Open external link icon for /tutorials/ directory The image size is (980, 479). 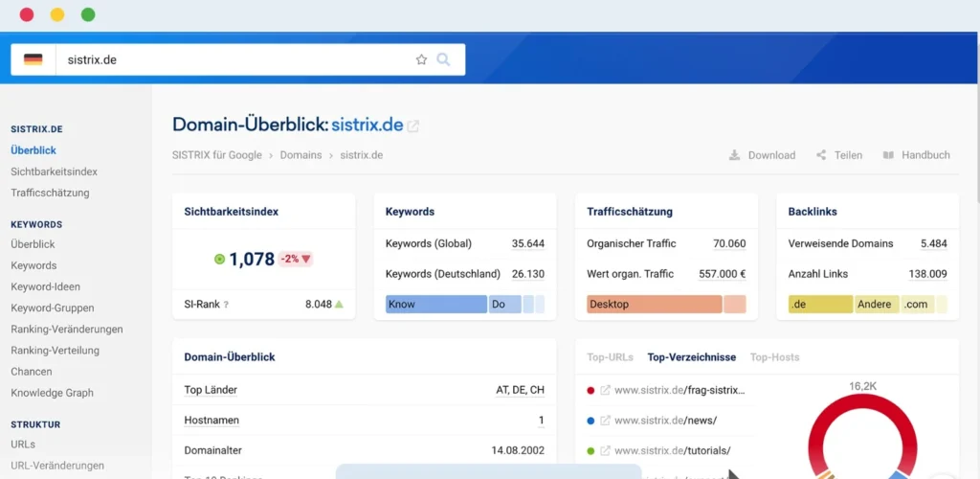click(605, 451)
